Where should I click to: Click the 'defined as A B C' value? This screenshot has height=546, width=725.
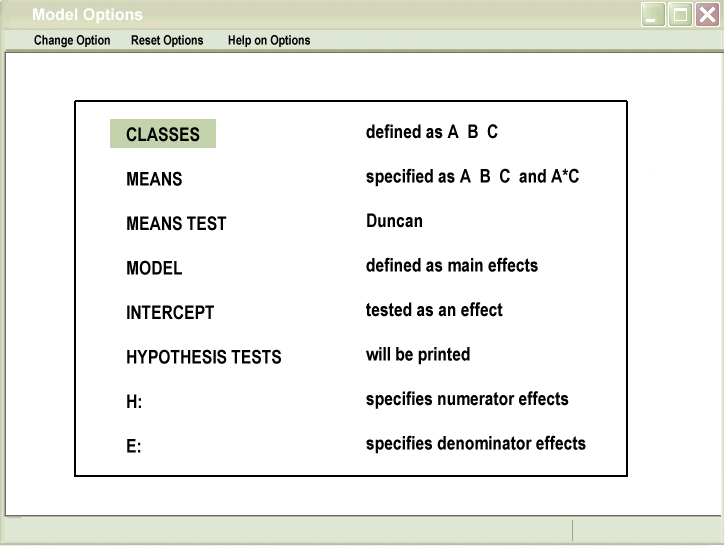tap(431, 132)
